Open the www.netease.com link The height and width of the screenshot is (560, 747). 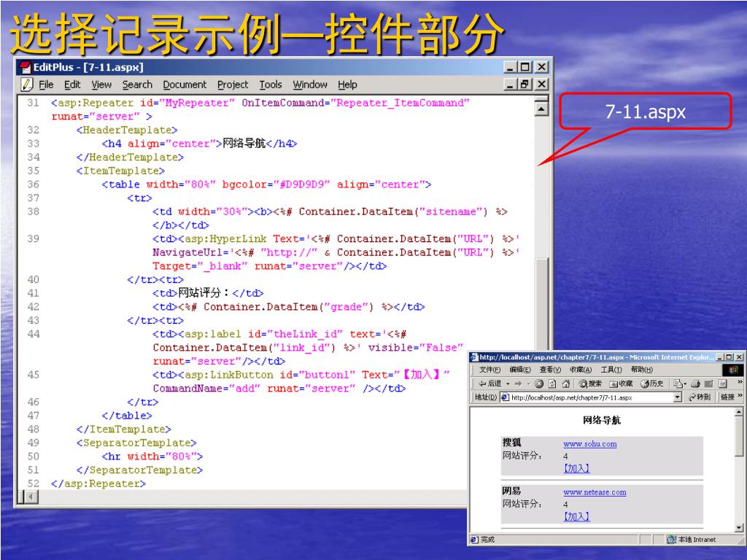(595, 492)
